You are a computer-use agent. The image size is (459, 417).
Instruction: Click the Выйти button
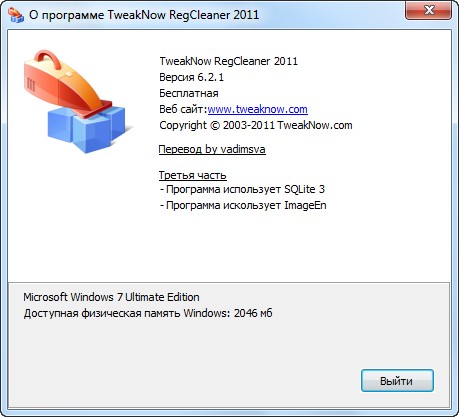[397, 381]
